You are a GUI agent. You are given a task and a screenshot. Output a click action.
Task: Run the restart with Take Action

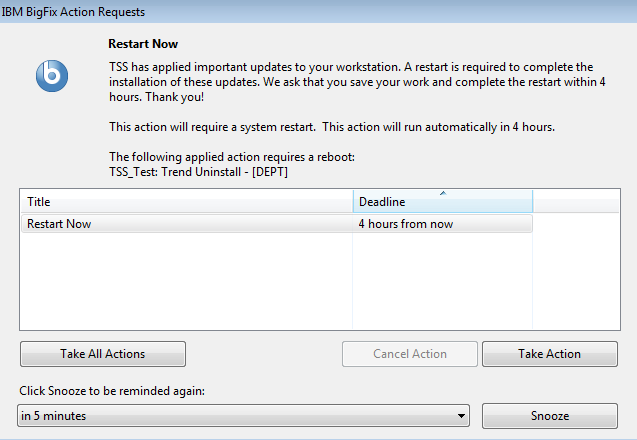pos(550,354)
